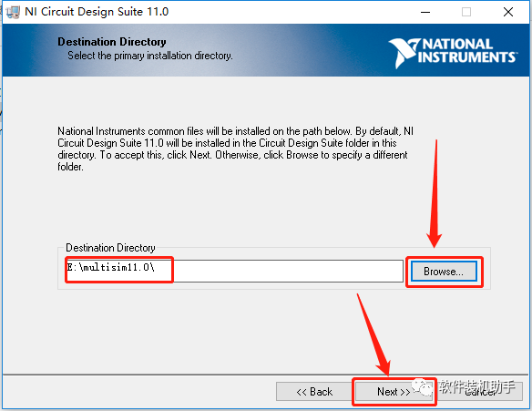Click the Browse... button
The width and height of the screenshot is (532, 411).
coord(444,272)
